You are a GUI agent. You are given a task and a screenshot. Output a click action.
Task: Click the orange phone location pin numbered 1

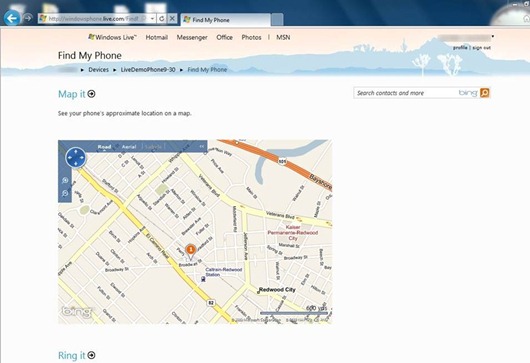coord(191,251)
